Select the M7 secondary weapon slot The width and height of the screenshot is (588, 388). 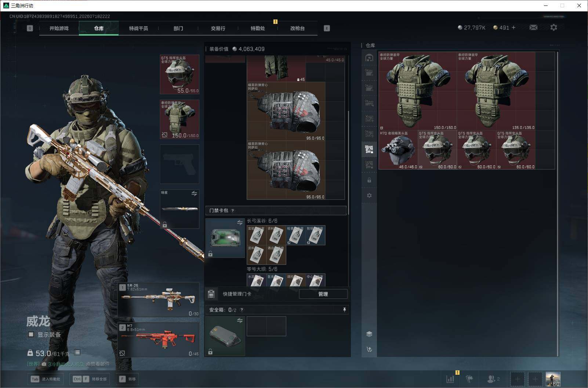(x=159, y=340)
